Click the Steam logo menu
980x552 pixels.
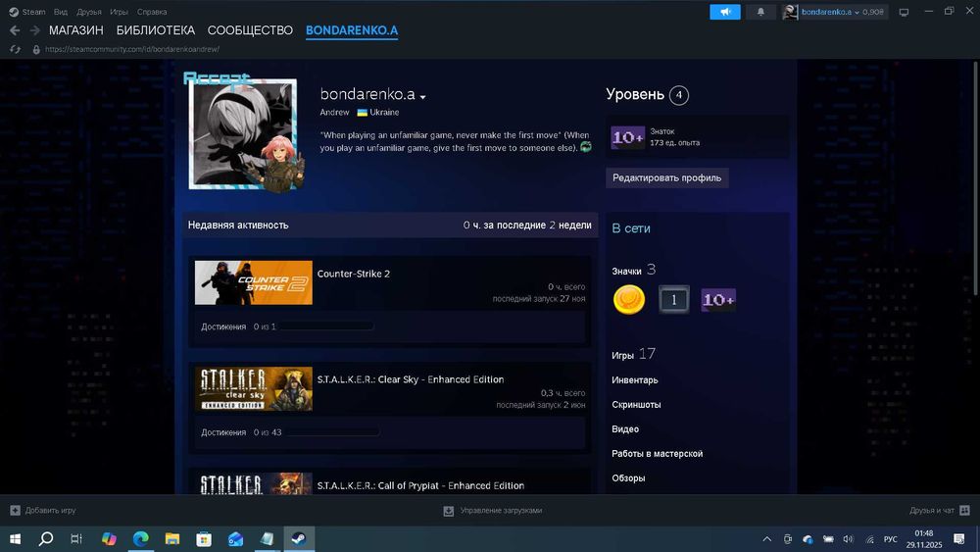pyautogui.click(x=26, y=12)
